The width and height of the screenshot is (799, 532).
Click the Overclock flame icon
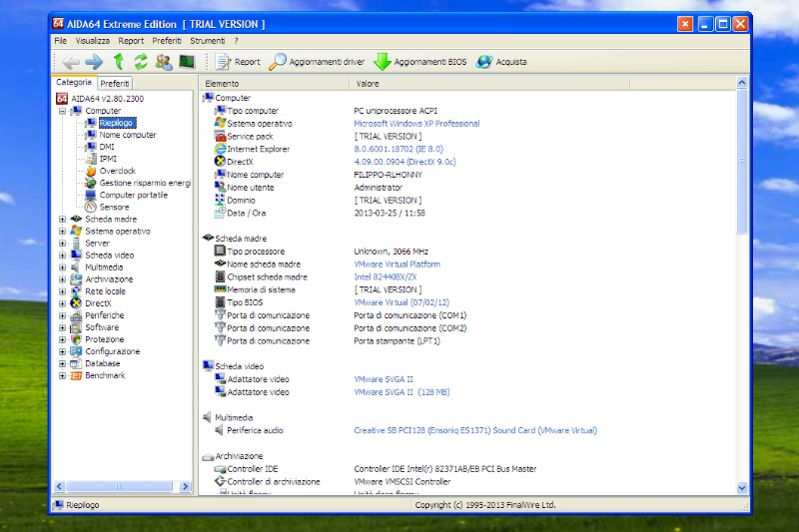(x=90, y=171)
